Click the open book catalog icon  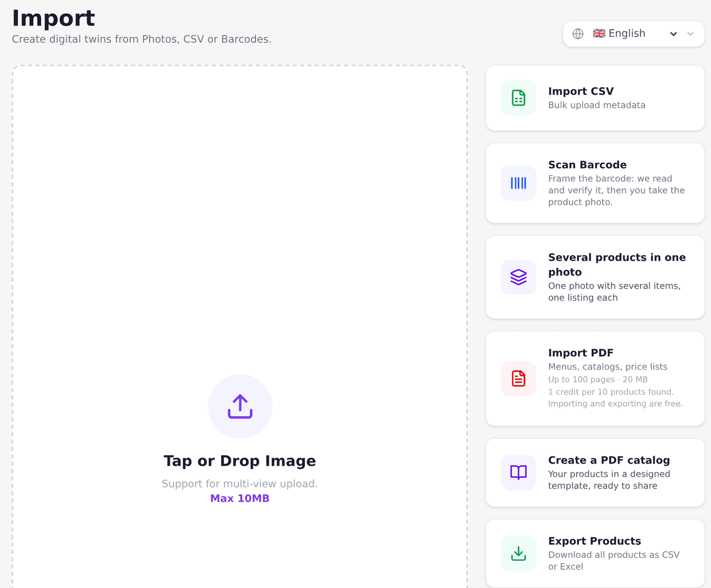click(x=518, y=472)
